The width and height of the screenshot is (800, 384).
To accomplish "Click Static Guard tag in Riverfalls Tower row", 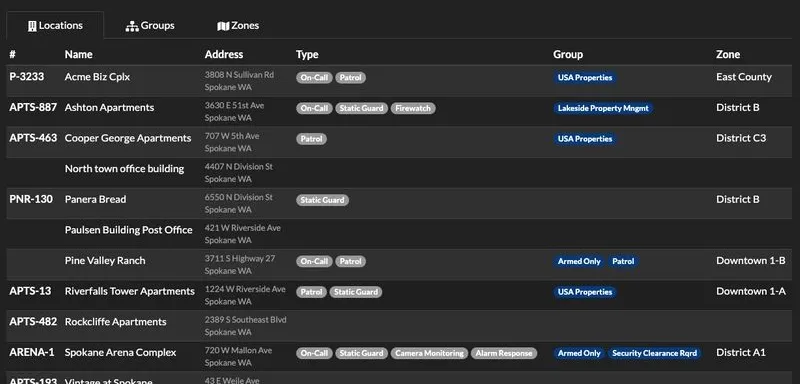I will [356, 292].
